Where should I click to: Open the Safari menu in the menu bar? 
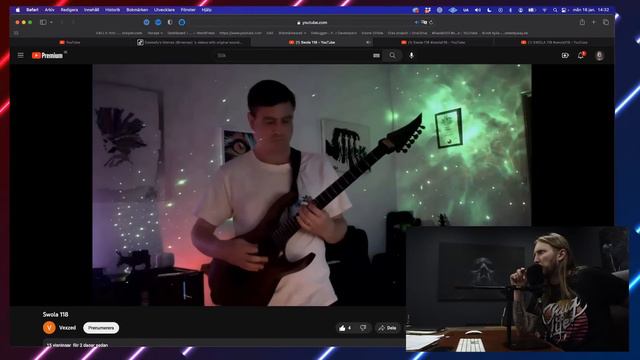point(32,10)
